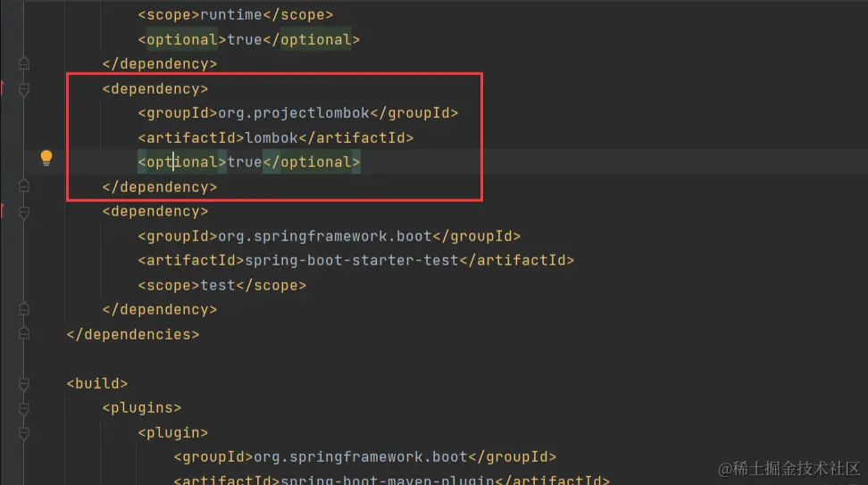This screenshot has width=868, height=485.
Task: Click <dependency> opening tag above spring-boot-starter-test
Action: pos(155,212)
